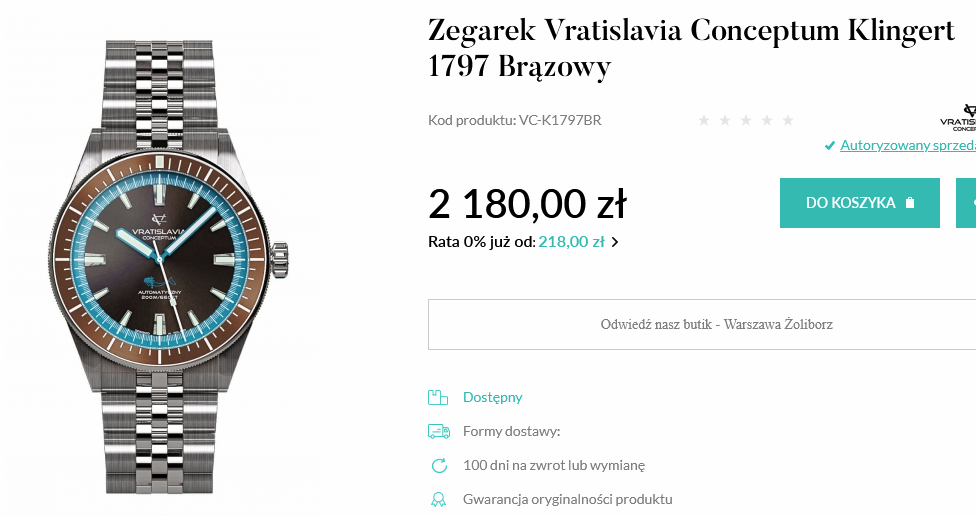
Task: Open the Formy dostawy delivery info
Action: point(511,431)
